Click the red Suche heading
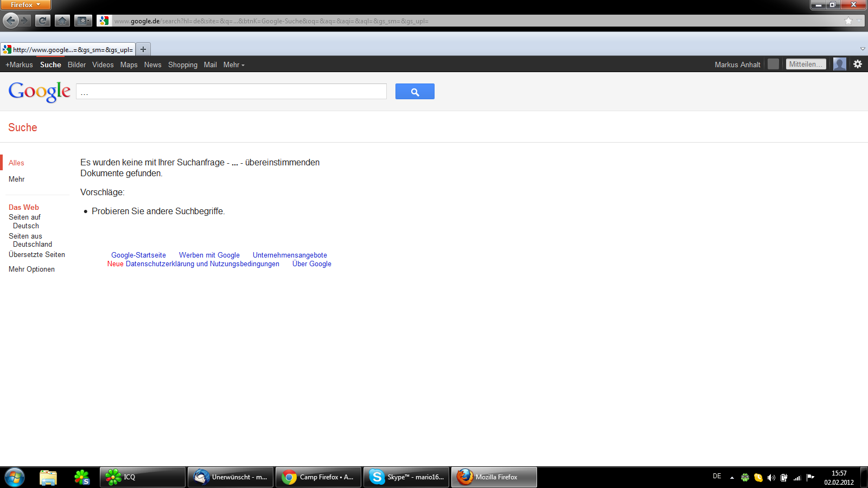The image size is (868, 488). 23,127
